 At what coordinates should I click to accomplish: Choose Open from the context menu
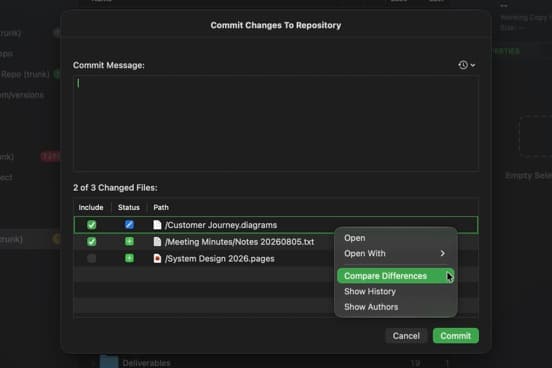(395, 238)
